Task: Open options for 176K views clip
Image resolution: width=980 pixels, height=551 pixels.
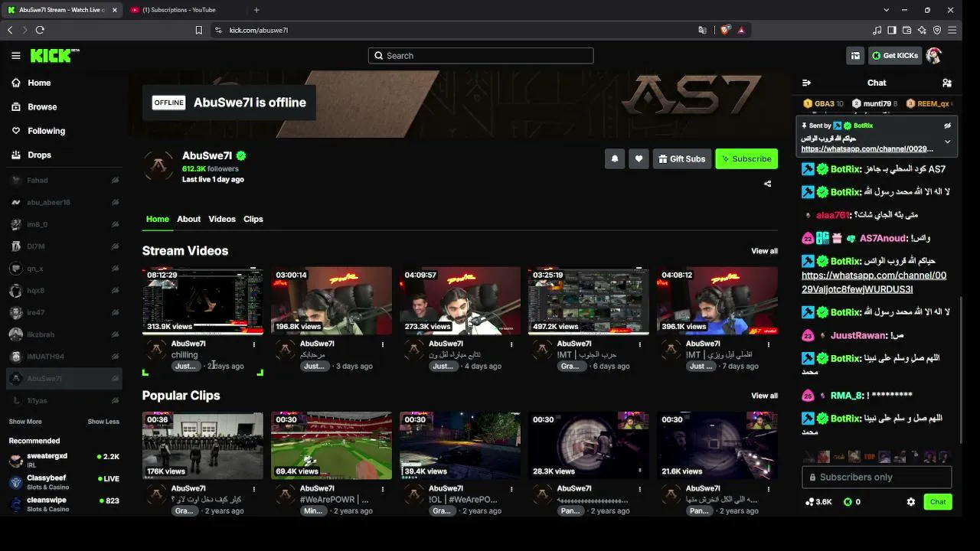Action: tap(254, 489)
